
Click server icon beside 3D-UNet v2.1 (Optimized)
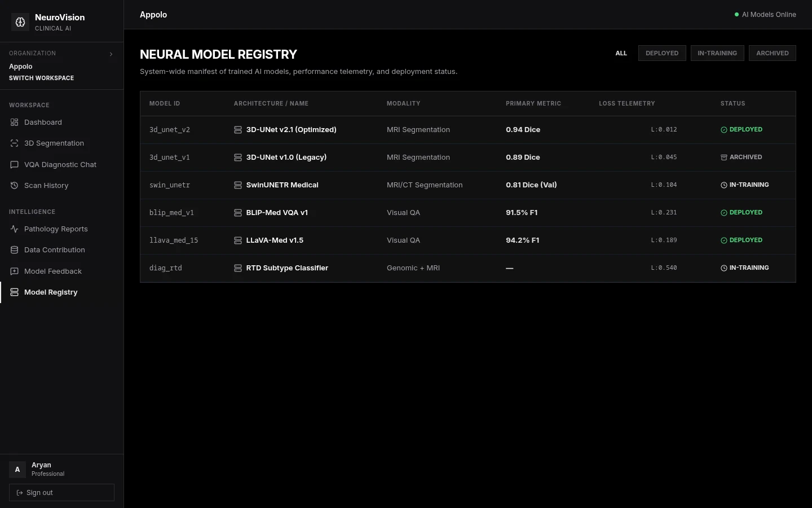pyautogui.click(x=238, y=130)
